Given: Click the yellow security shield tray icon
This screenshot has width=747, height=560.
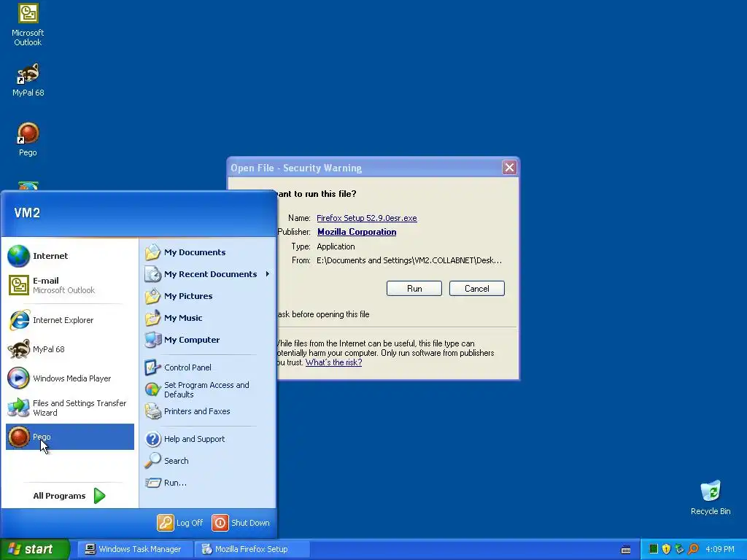Looking at the screenshot, I should pyautogui.click(x=667, y=549).
